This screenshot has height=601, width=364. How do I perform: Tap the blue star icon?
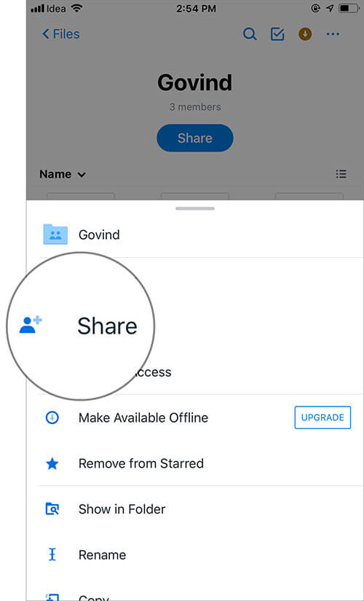point(52,464)
